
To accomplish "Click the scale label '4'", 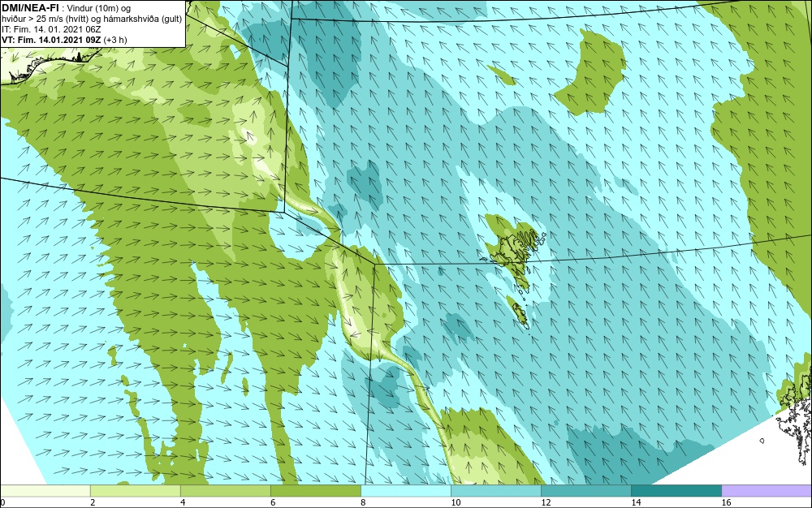I will [182, 502].
